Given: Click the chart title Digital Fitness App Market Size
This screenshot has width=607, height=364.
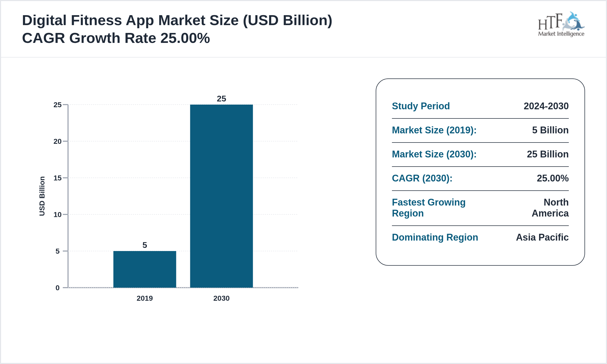Looking at the screenshot, I should click(177, 20).
